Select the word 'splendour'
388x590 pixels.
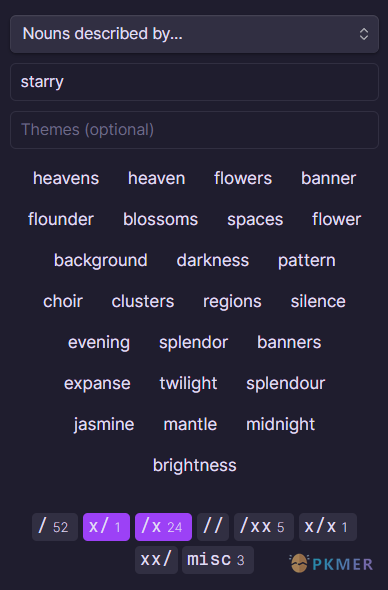[286, 383]
